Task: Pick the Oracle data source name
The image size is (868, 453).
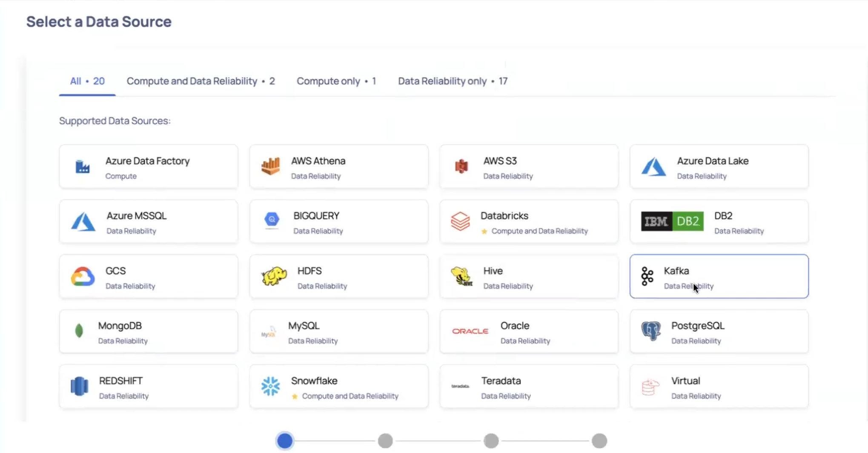Action: 515,326
